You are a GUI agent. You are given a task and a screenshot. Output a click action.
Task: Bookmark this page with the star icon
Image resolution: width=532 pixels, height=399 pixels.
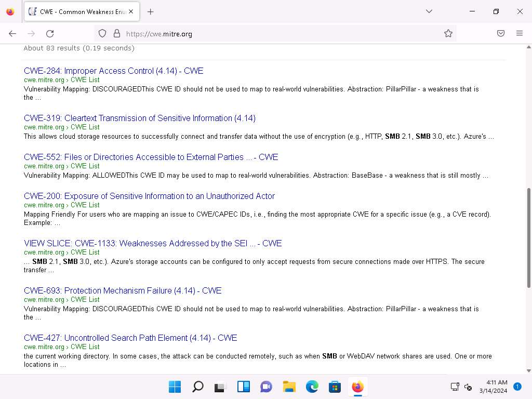click(x=448, y=34)
